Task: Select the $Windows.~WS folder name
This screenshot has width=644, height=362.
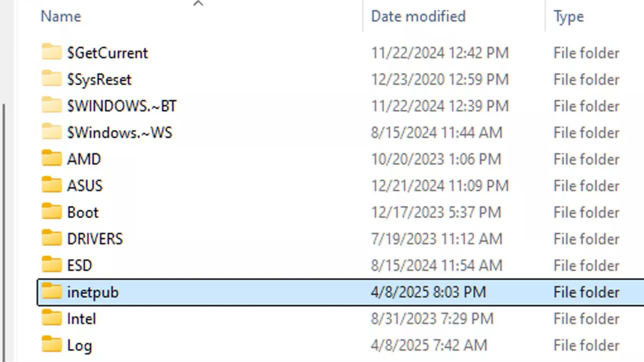Action: (x=120, y=132)
